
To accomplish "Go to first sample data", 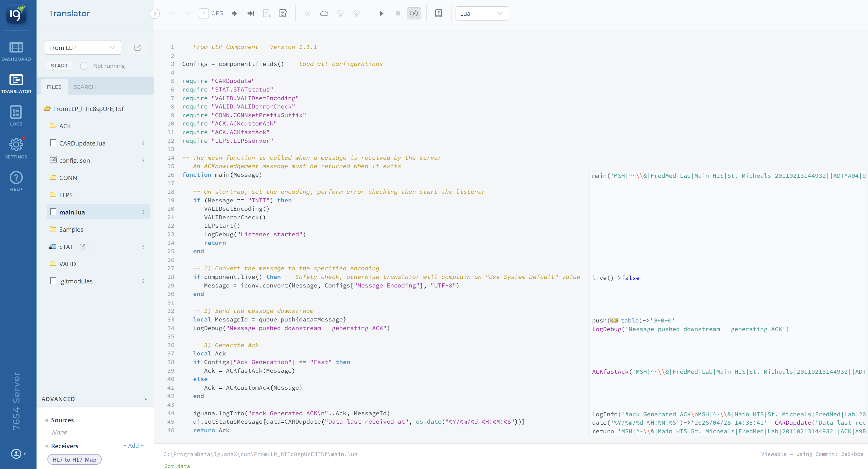I will click(x=173, y=13).
